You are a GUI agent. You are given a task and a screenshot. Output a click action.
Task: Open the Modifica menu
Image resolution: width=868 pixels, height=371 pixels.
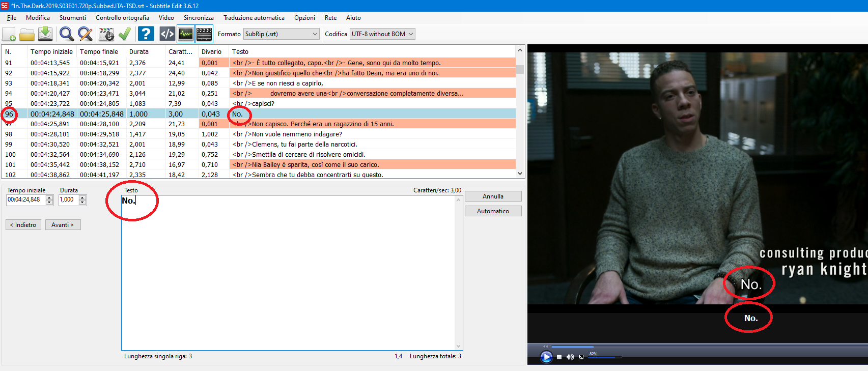(x=38, y=18)
